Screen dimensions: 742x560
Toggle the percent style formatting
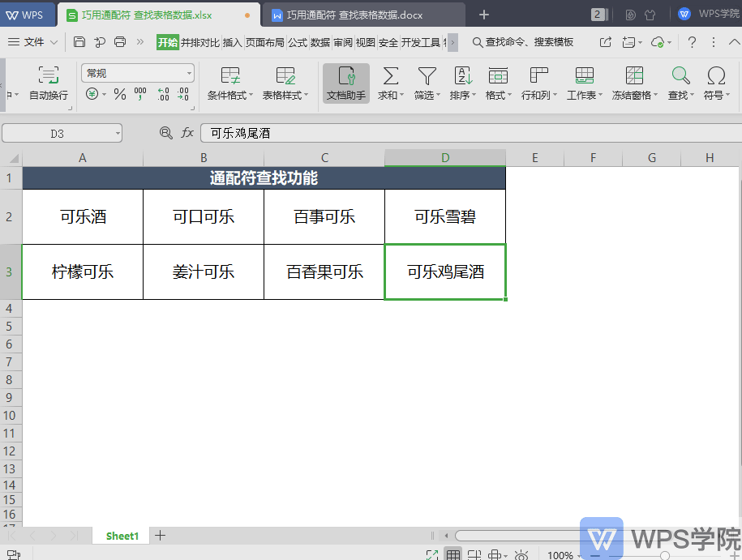(118, 95)
